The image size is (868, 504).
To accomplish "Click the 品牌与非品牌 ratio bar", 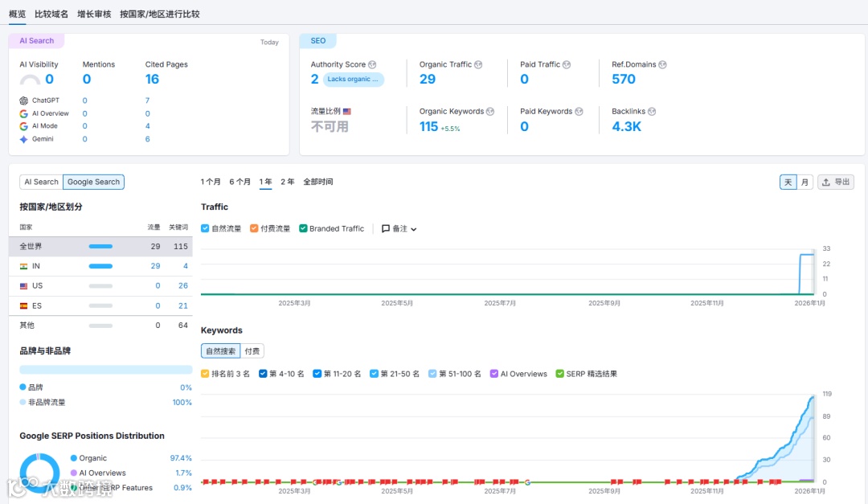I will pyautogui.click(x=106, y=370).
